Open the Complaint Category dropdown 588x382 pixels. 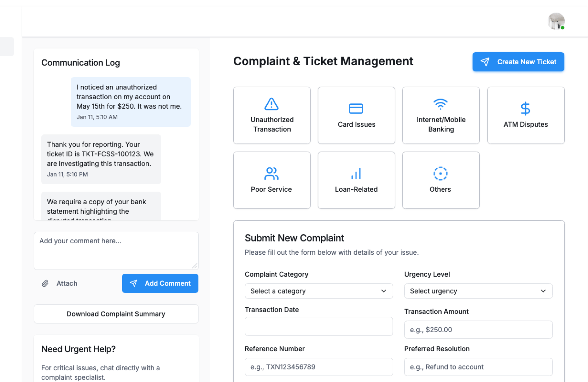pyautogui.click(x=318, y=291)
